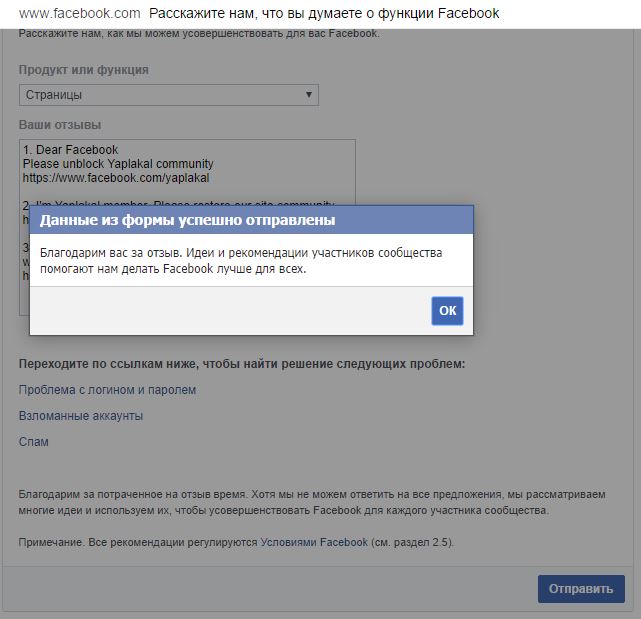
Task: Open the Страницы product dropdown
Action: click(169, 95)
